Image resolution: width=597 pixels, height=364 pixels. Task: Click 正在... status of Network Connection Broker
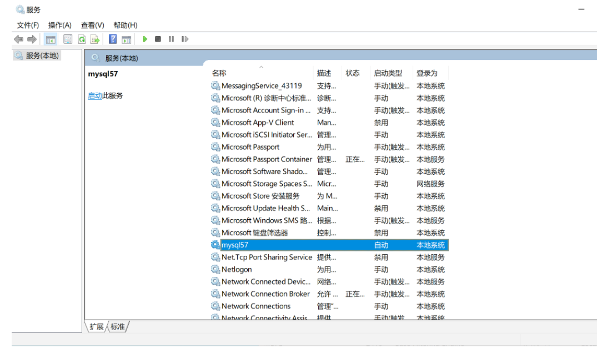click(355, 294)
